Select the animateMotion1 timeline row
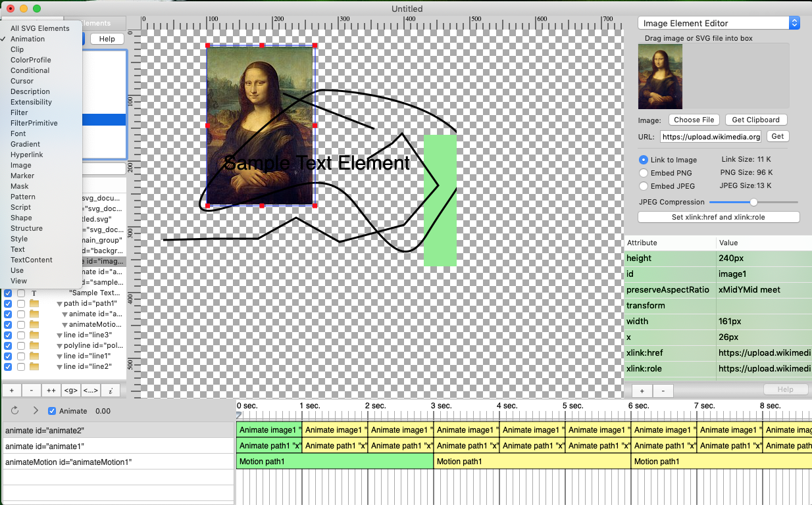The image size is (812, 505). pyautogui.click(x=118, y=462)
